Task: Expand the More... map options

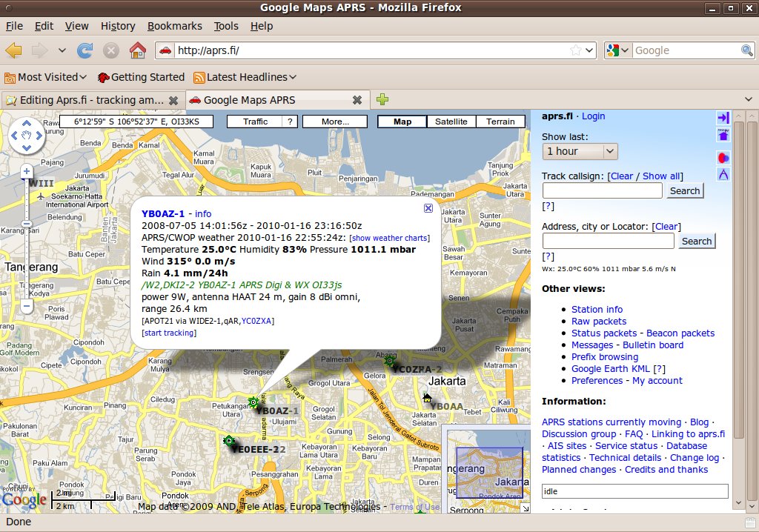Action: coord(335,122)
